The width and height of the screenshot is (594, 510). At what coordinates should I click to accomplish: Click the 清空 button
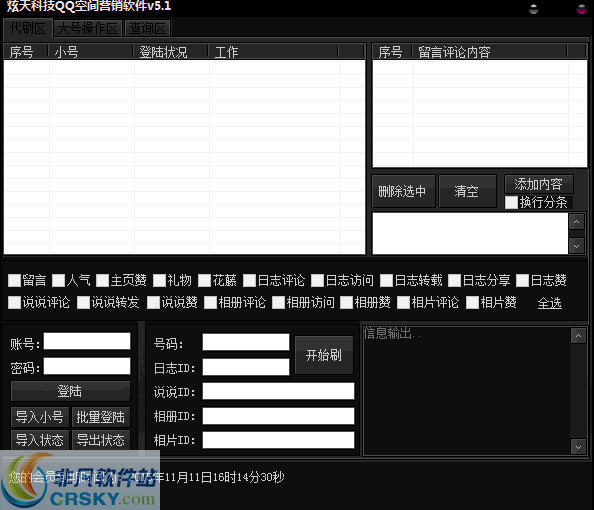[x=467, y=191]
